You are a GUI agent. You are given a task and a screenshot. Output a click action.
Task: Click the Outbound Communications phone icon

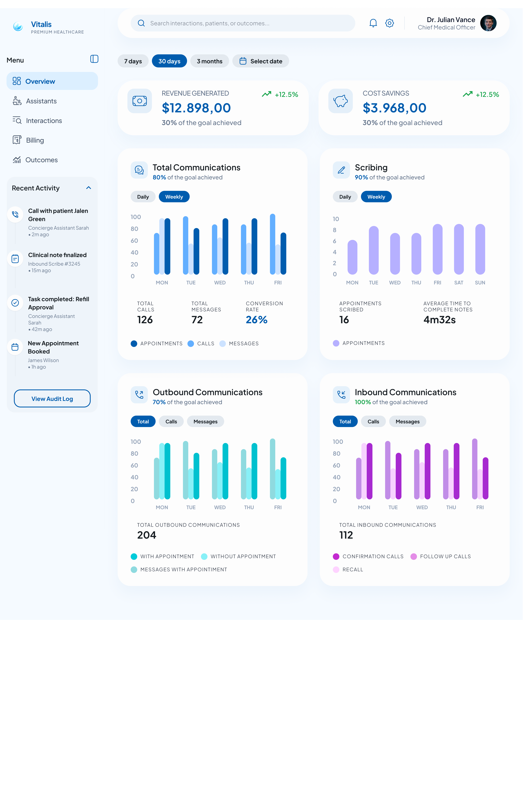point(139,395)
